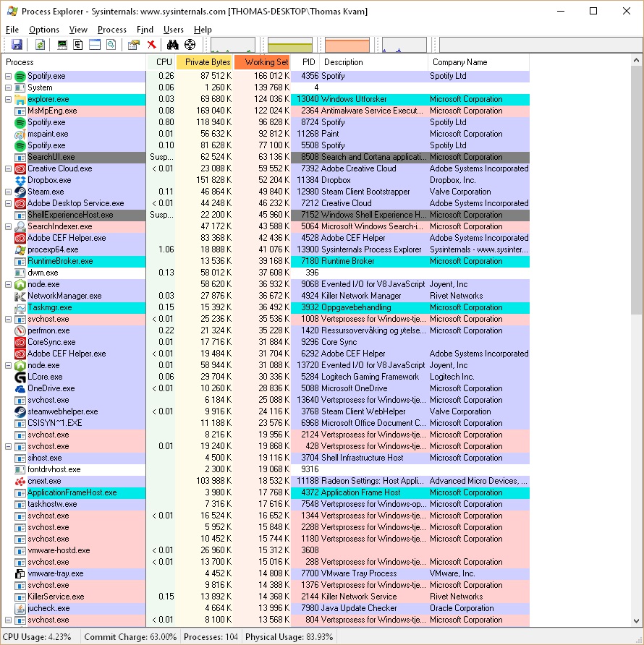Open the Options menu
Screen dimensions: 644x645
[x=44, y=30]
